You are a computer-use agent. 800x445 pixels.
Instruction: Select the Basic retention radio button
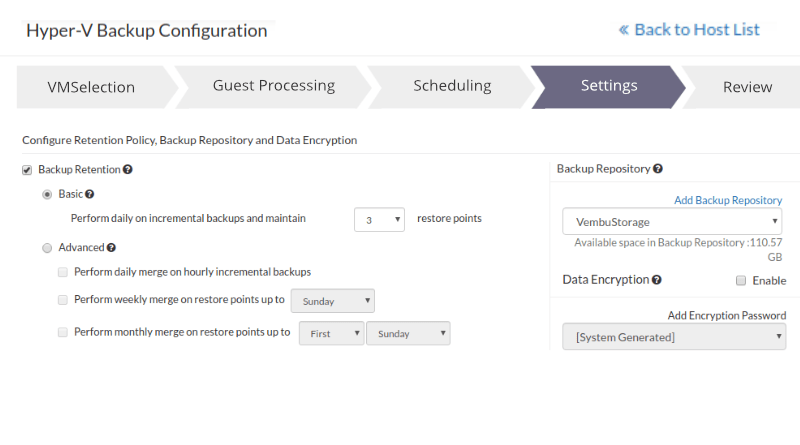tap(47, 194)
